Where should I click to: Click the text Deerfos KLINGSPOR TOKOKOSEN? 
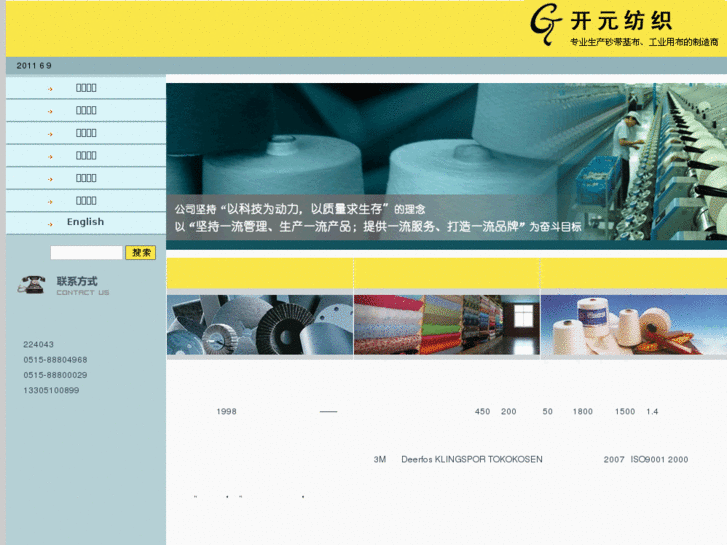pyautogui.click(x=472, y=459)
